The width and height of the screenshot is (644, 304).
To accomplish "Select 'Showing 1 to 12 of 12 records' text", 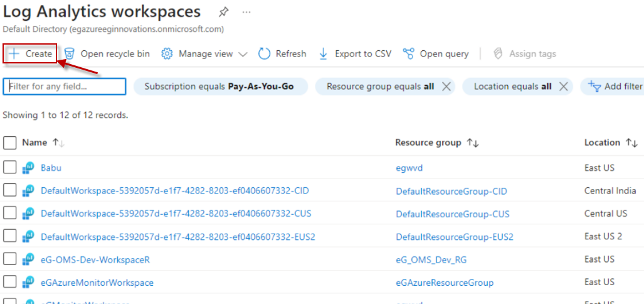I will [66, 116].
